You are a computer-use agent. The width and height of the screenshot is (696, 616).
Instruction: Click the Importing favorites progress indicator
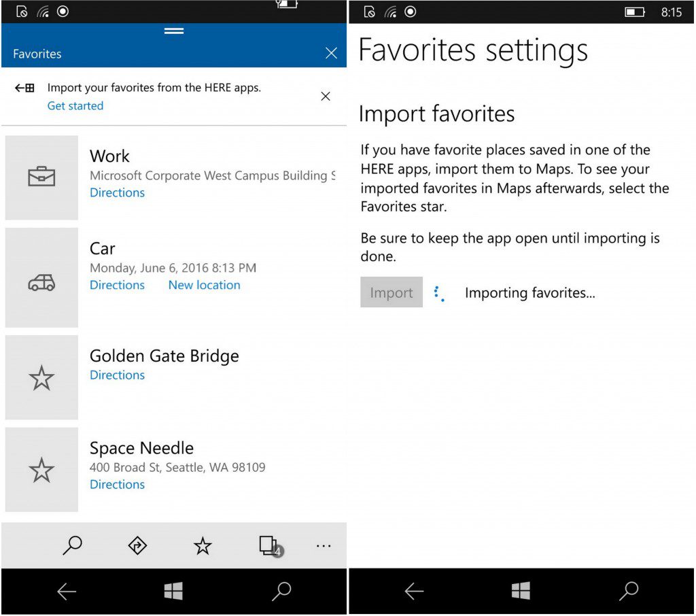[438, 292]
